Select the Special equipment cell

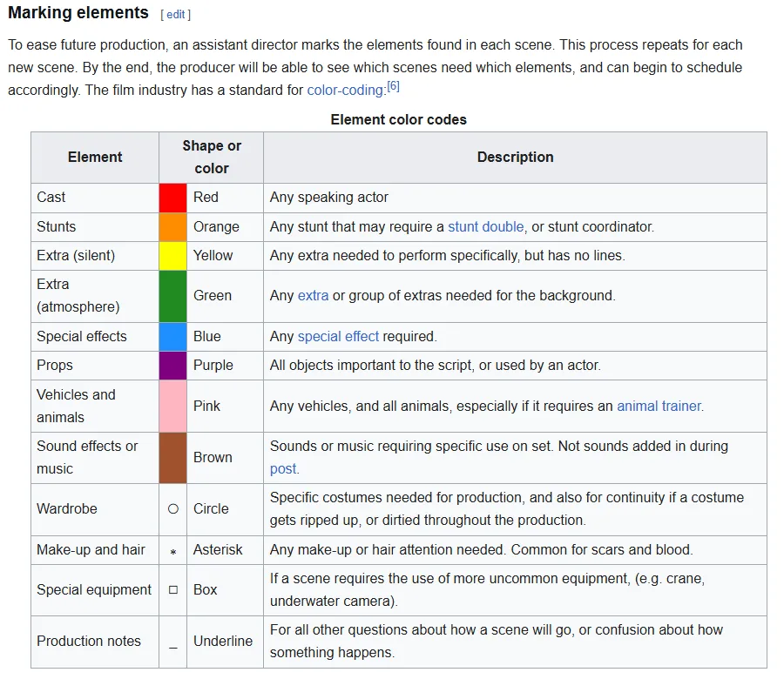pyautogui.click(x=95, y=590)
